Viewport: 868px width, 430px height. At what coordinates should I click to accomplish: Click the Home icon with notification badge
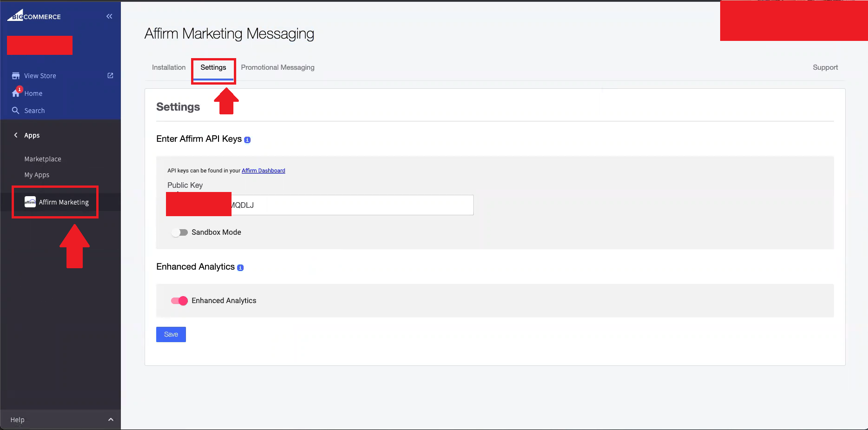tap(16, 92)
